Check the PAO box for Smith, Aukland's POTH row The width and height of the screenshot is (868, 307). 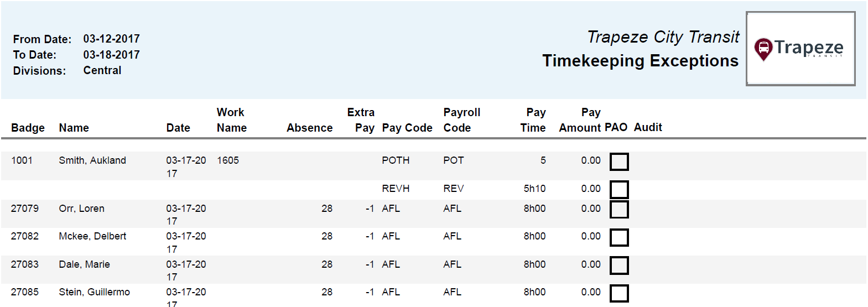[x=618, y=162]
